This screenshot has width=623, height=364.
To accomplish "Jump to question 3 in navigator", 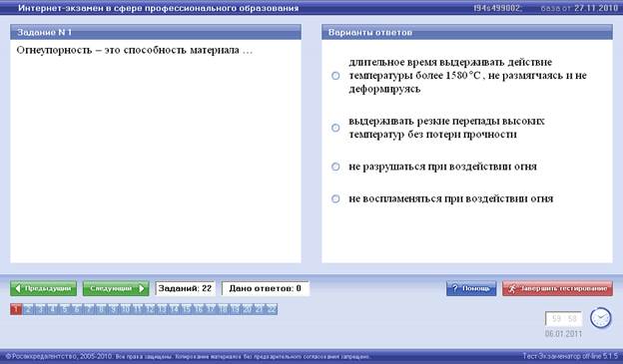I will (40, 309).
